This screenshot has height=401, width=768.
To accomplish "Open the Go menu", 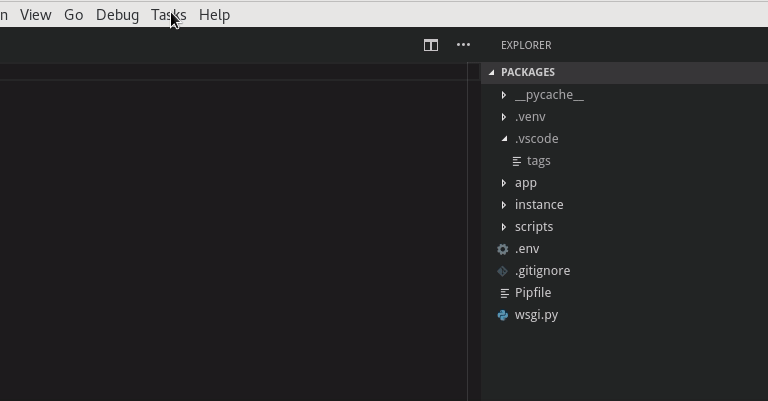I will tap(73, 15).
